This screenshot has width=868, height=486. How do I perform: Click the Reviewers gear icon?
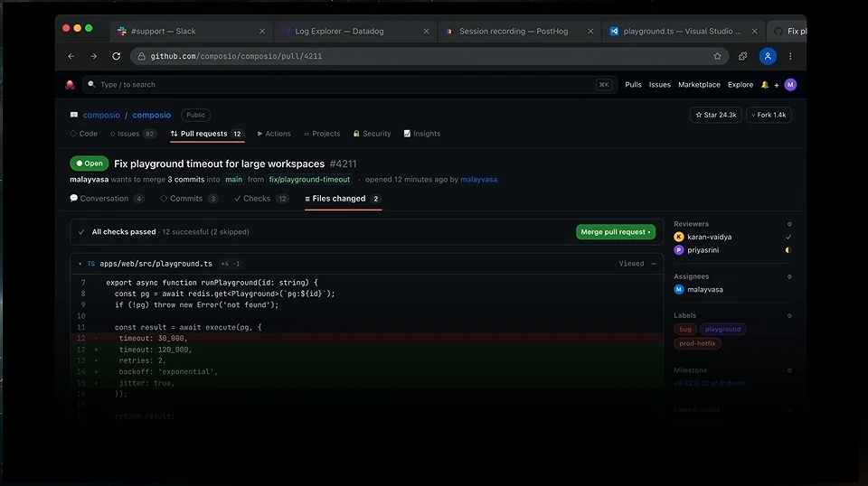coord(789,224)
